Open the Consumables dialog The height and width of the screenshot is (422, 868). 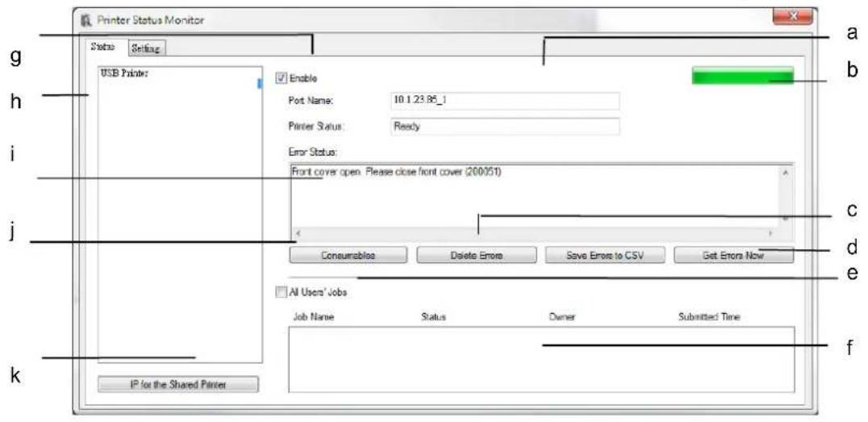348,256
